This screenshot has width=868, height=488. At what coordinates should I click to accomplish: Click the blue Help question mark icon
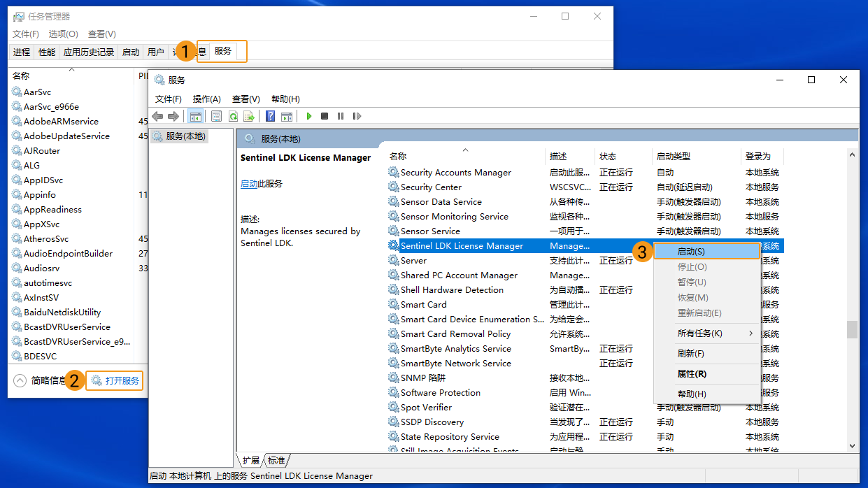coord(270,116)
